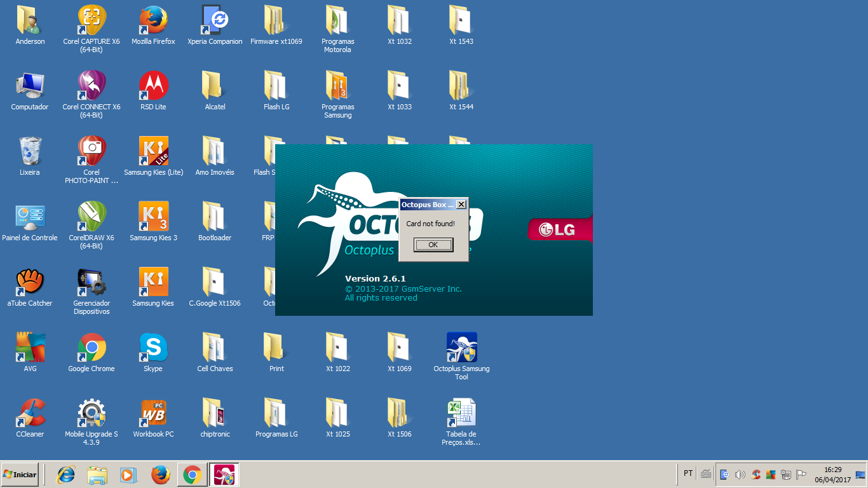868x488 pixels.
Task: Select the Alcatel folder
Action: pos(215,91)
